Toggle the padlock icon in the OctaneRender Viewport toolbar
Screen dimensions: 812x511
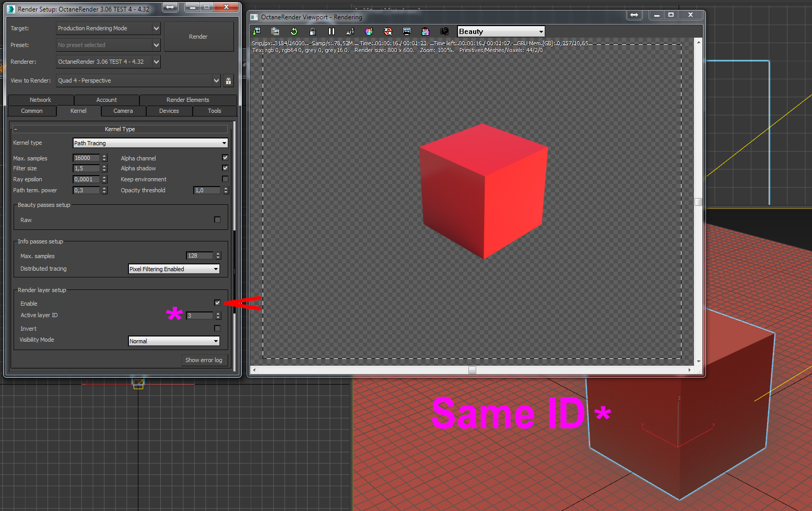coord(313,31)
